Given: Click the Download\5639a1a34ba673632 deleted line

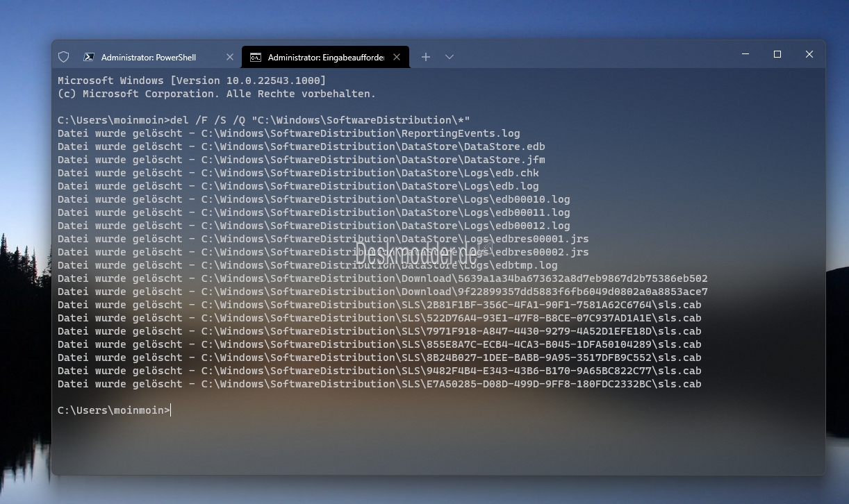Looking at the screenshot, I should 383,278.
